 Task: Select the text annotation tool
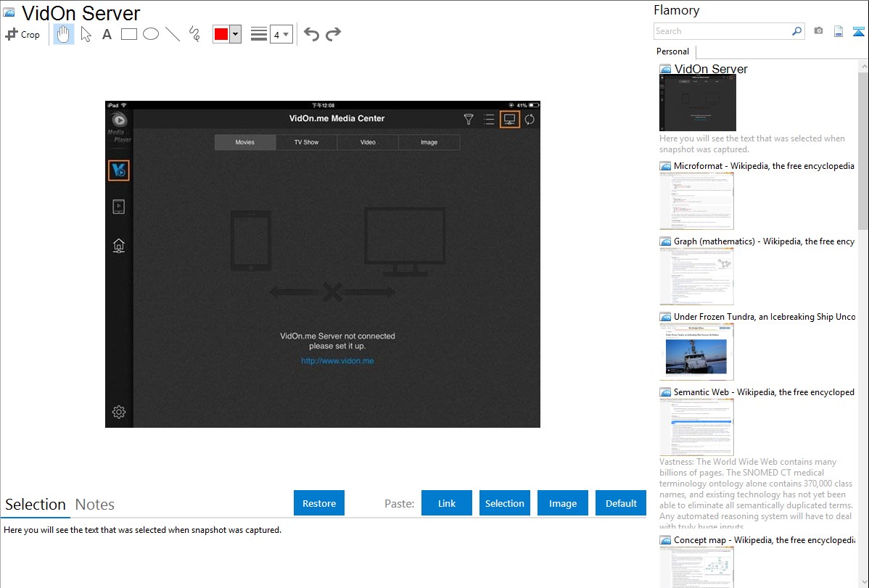107,34
